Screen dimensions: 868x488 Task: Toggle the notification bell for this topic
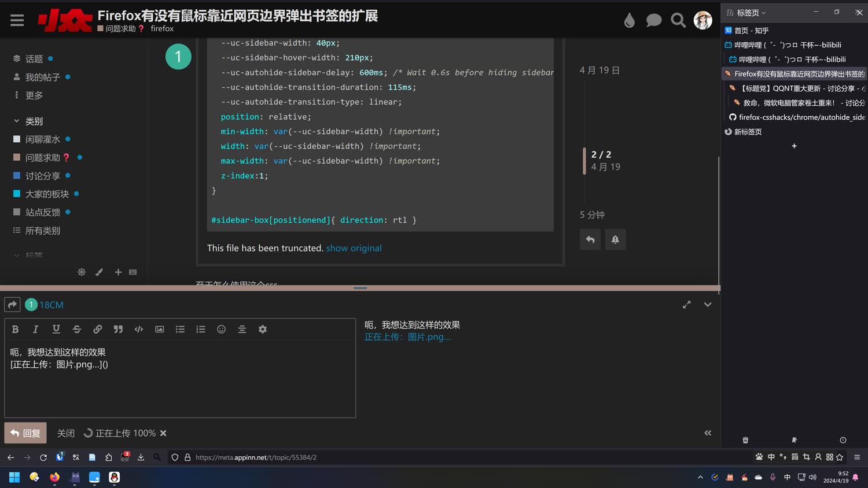click(x=615, y=239)
